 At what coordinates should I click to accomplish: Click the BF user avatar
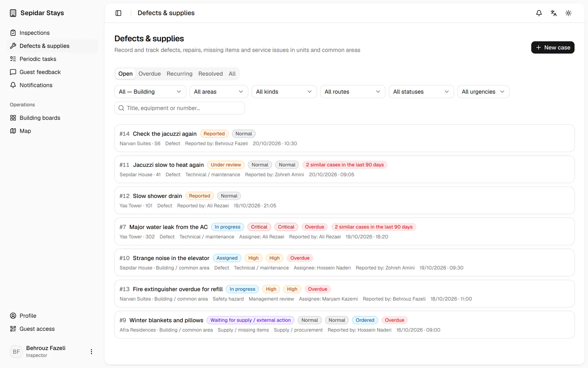(16, 352)
